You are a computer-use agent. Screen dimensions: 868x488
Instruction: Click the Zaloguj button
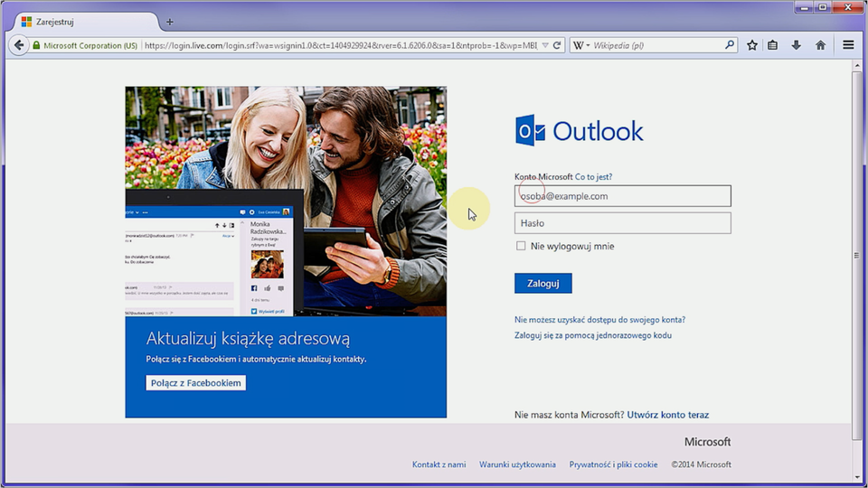543,283
